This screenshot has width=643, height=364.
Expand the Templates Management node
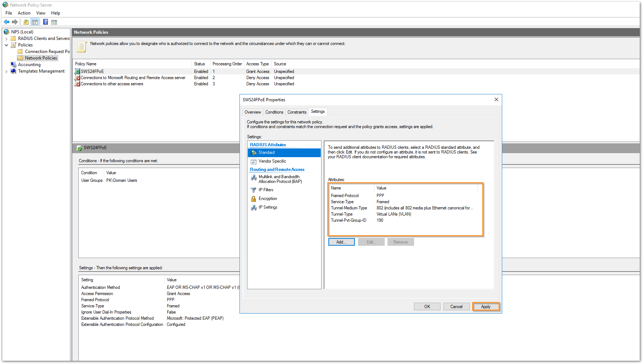(x=6, y=71)
